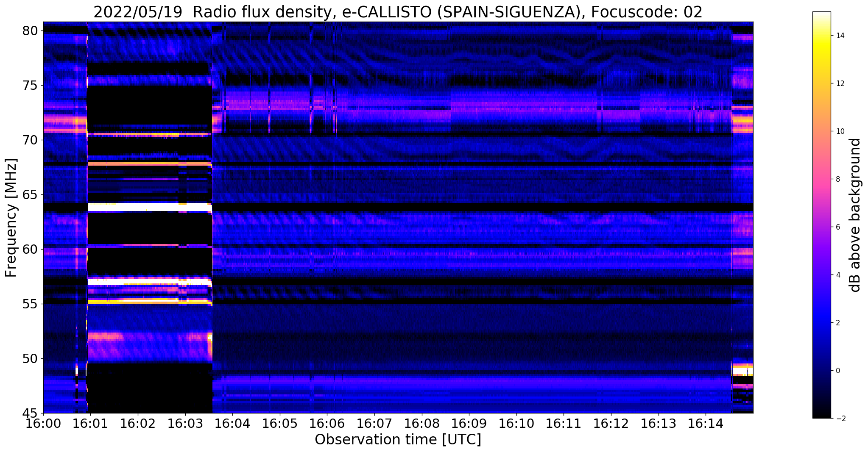Image resolution: width=868 pixels, height=452 pixels.
Task: Click the colorbar tick label 10
Action: point(839,131)
